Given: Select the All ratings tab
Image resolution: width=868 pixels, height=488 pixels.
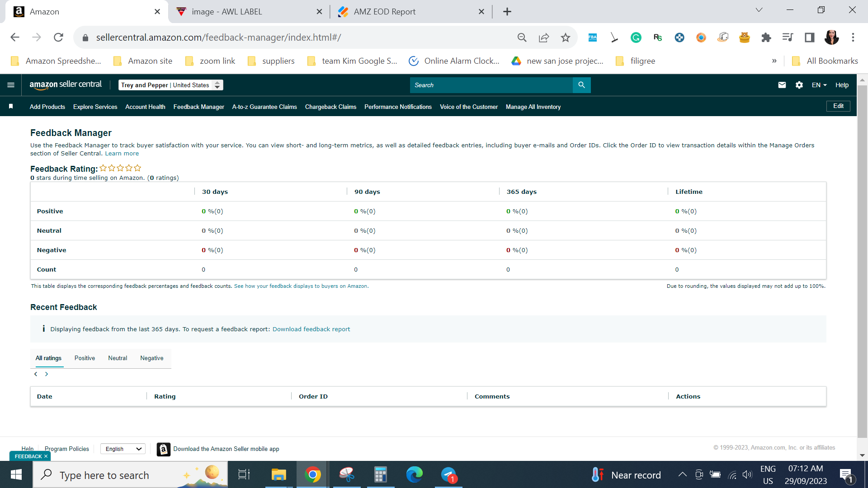Looking at the screenshot, I should point(48,358).
